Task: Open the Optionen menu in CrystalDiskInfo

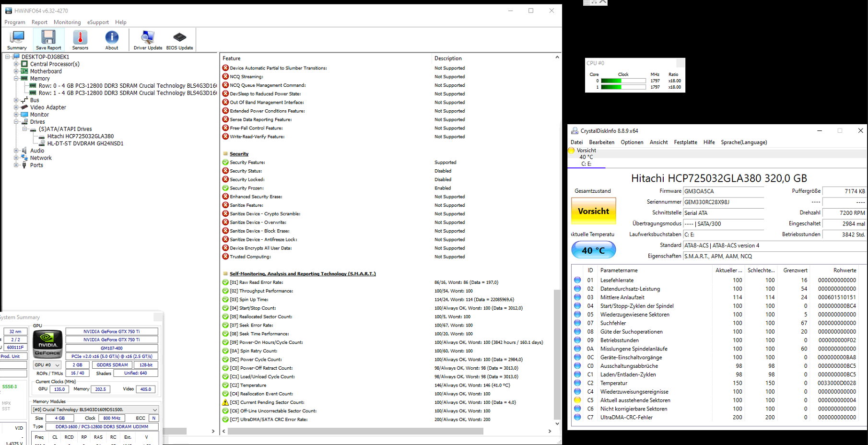Action: 632,142
